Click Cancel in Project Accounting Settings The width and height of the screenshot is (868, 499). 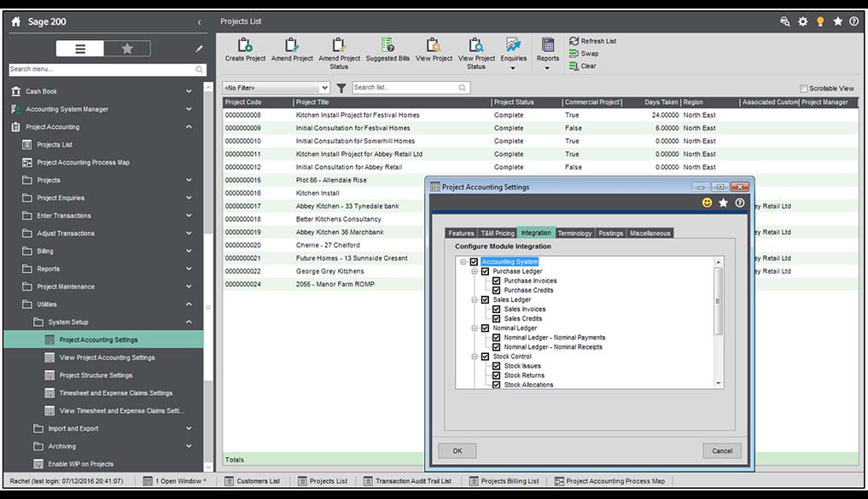[x=722, y=451]
